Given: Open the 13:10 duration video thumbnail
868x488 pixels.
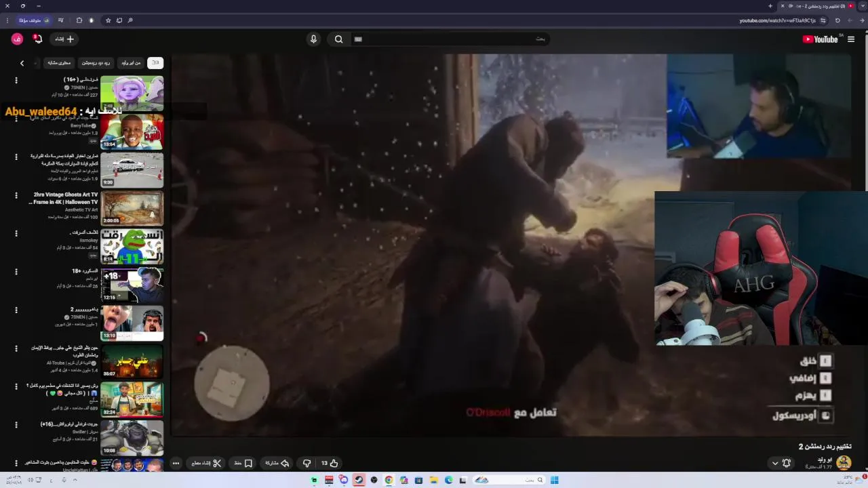Looking at the screenshot, I should 132,323.
